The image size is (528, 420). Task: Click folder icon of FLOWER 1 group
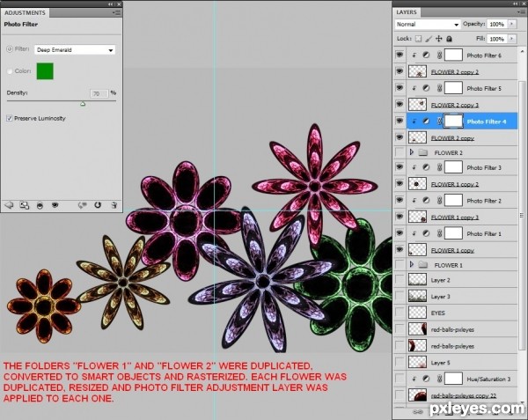[423, 265]
